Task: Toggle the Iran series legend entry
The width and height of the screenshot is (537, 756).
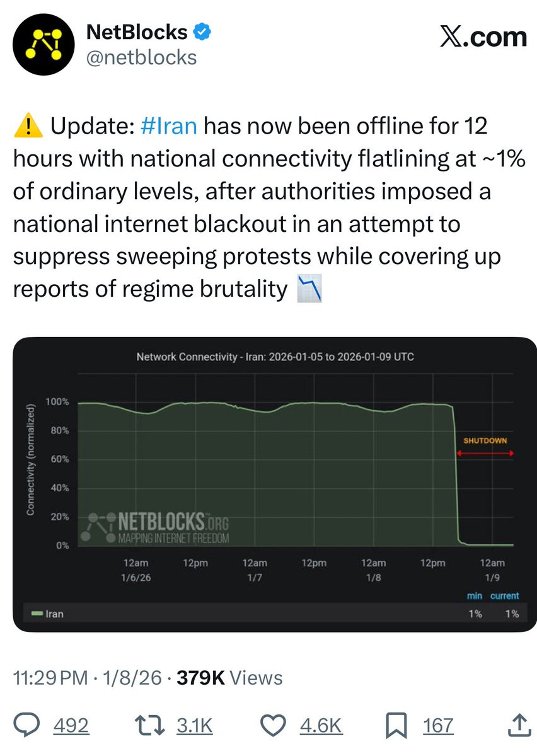Action: (48, 614)
